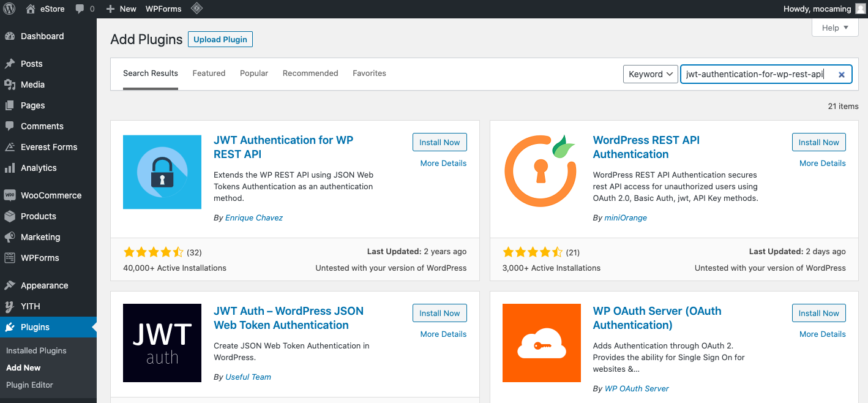This screenshot has width=868, height=403.
Task: Open Installed Plugins submenu item
Action: (x=36, y=350)
